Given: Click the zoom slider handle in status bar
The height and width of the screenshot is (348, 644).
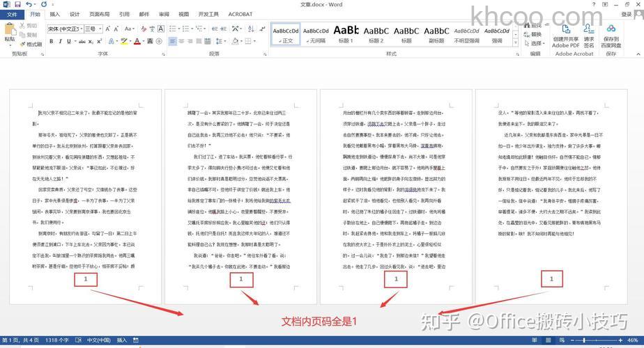Looking at the screenshot, I should coord(584,340).
